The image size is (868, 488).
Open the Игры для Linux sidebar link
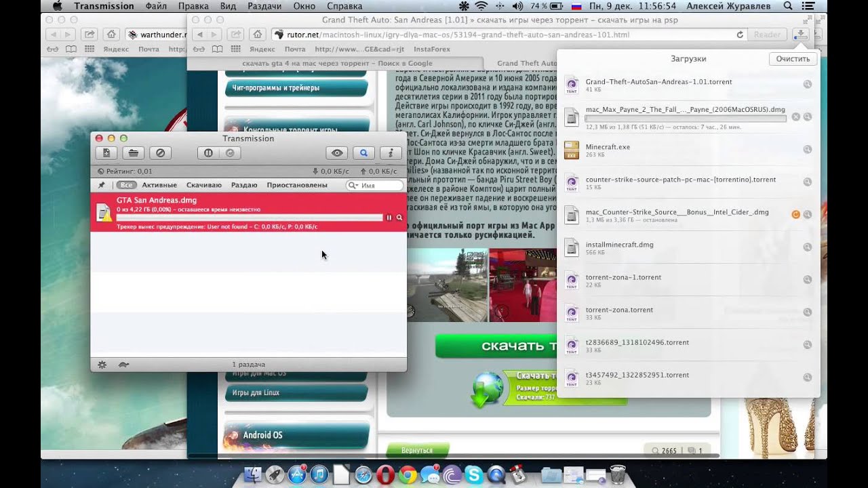tap(296, 392)
